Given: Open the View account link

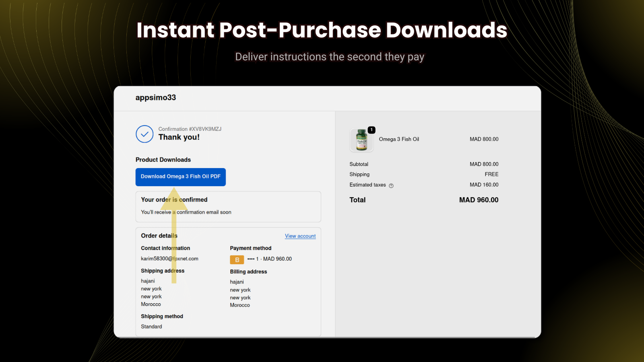Looking at the screenshot, I should tap(300, 236).
